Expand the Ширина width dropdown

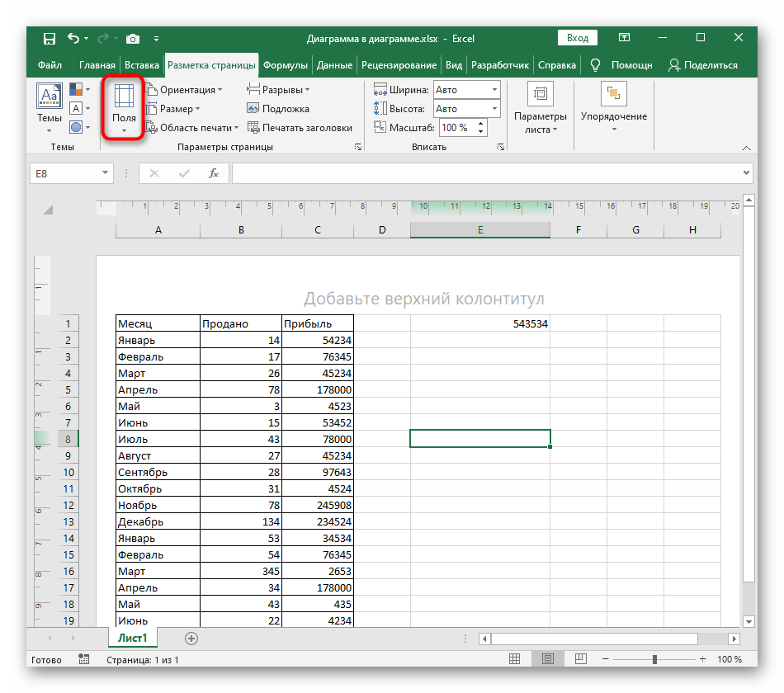pos(494,90)
